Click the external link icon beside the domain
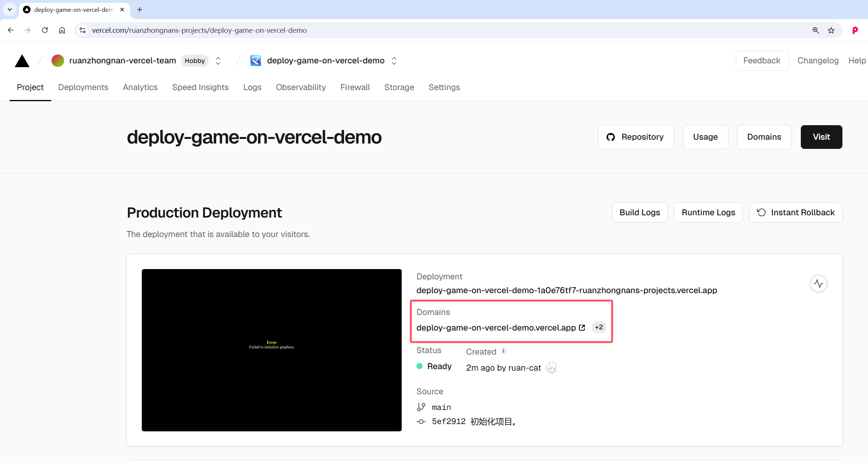The image size is (868, 463). [x=582, y=327]
